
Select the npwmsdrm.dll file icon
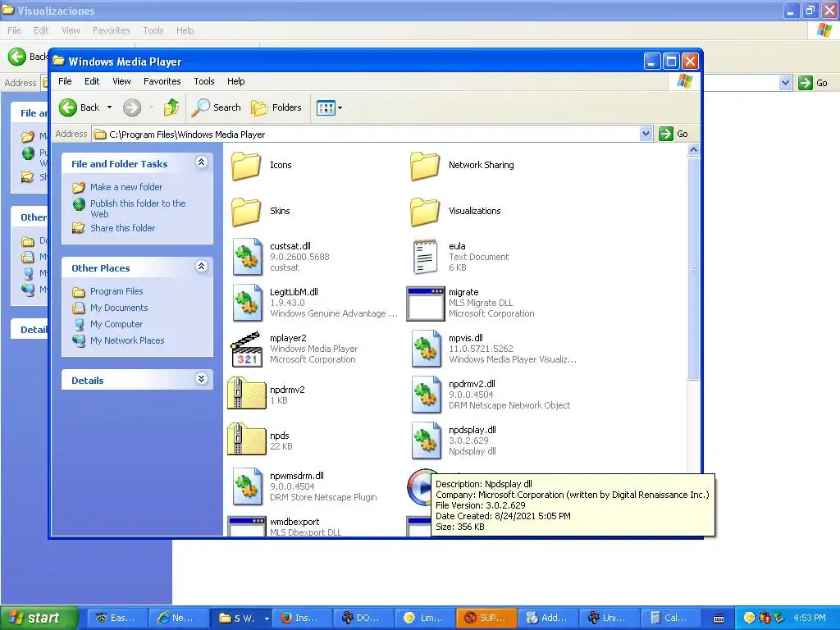tap(248, 486)
